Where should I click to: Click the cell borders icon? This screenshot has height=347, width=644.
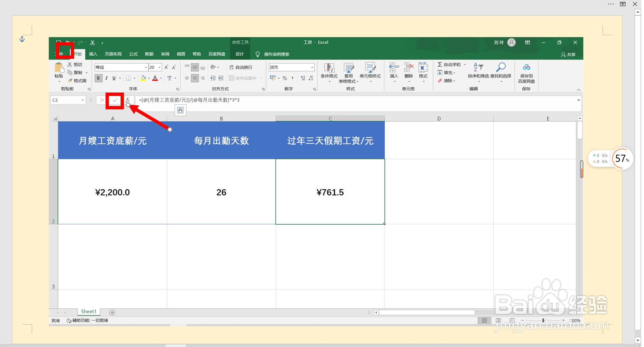[x=129, y=78]
